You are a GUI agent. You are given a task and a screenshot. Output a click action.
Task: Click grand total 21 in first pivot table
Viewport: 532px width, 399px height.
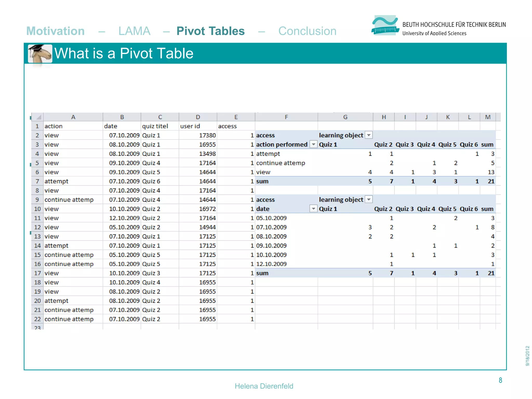click(x=491, y=181)
